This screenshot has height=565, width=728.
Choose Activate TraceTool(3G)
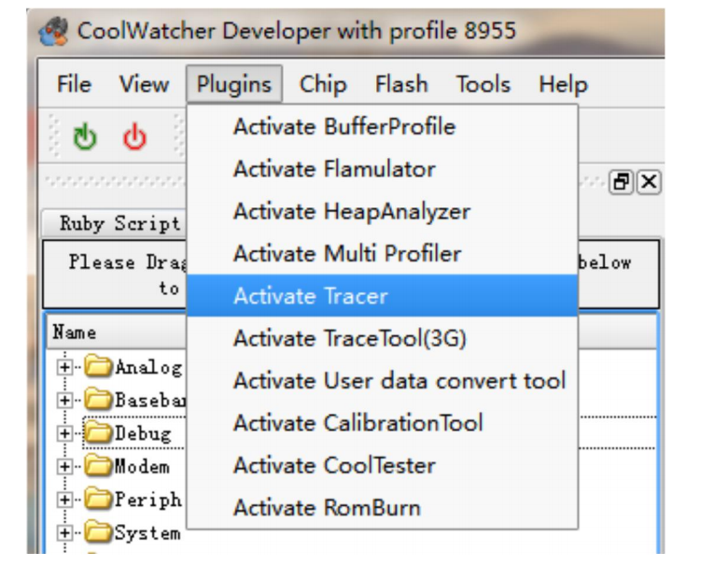382,338
